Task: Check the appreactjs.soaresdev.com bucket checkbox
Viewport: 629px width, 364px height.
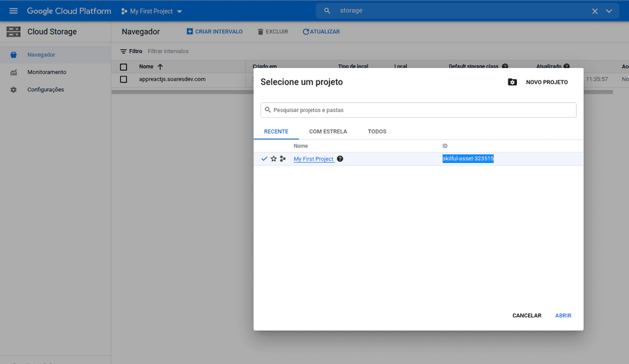Action: point(123,79)
